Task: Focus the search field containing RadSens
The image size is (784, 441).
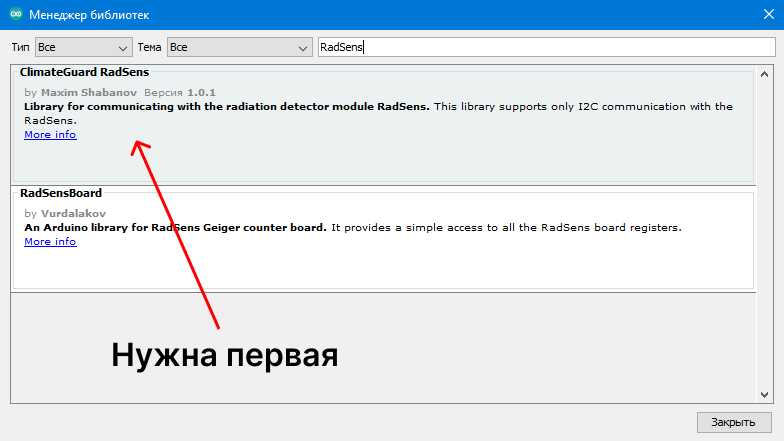Action: pyautogui.click(x=546, y=47)
